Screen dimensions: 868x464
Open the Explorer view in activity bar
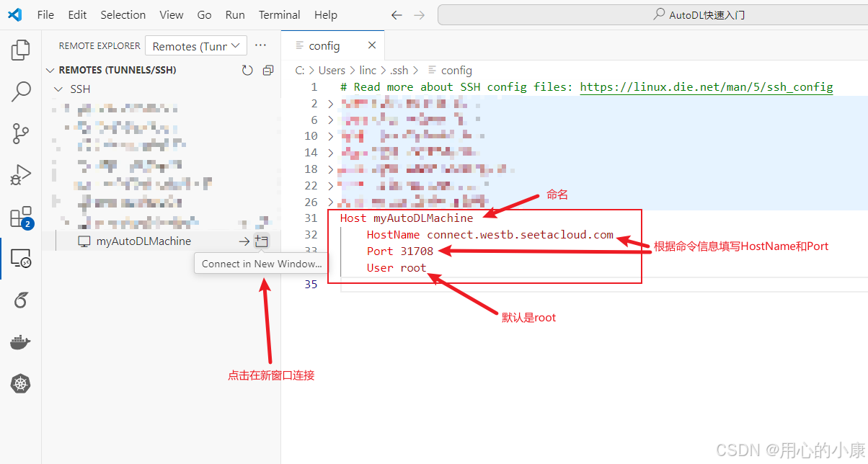(21, 50)
